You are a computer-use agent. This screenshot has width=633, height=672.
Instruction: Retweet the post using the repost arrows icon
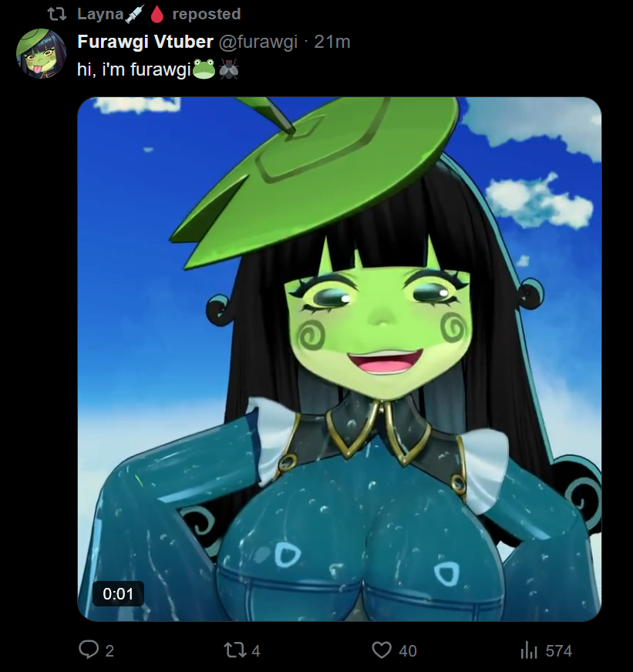(235, 650)
